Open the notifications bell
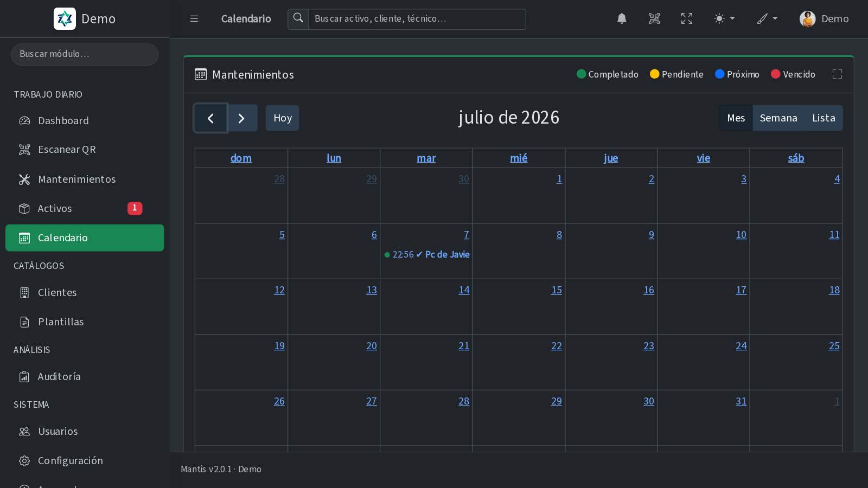The height and width of the screenshot is (488, 868). click(622, 19)
